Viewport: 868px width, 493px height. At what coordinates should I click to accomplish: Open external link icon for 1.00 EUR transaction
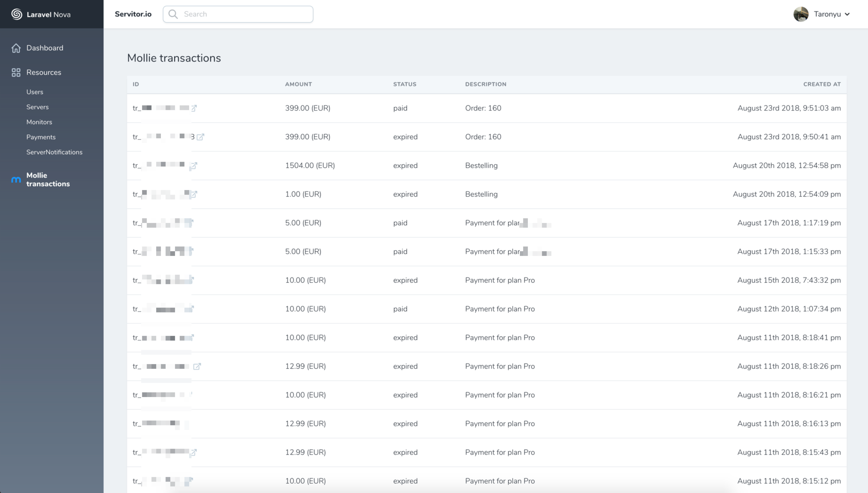(194, 194)
